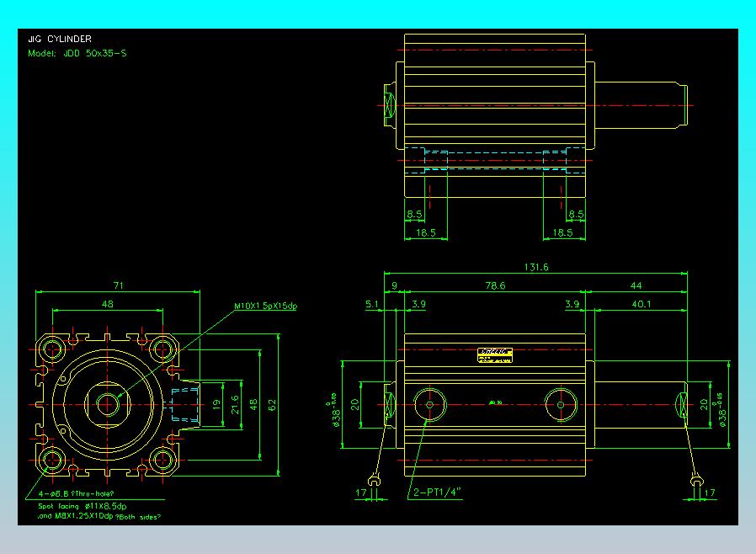The height and width of the screenshot is (554, 756).
Task: Click the 71 width dimension
Action: point(118,285)
